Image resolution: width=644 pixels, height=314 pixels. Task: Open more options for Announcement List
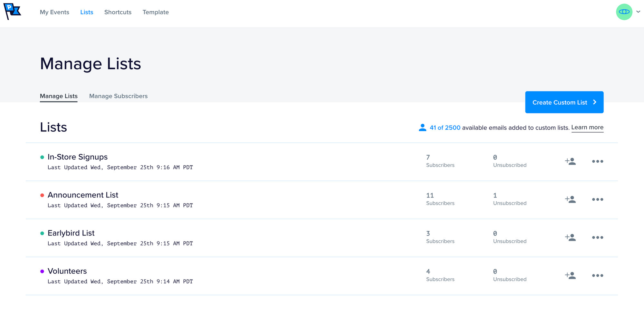pos(597,199)
